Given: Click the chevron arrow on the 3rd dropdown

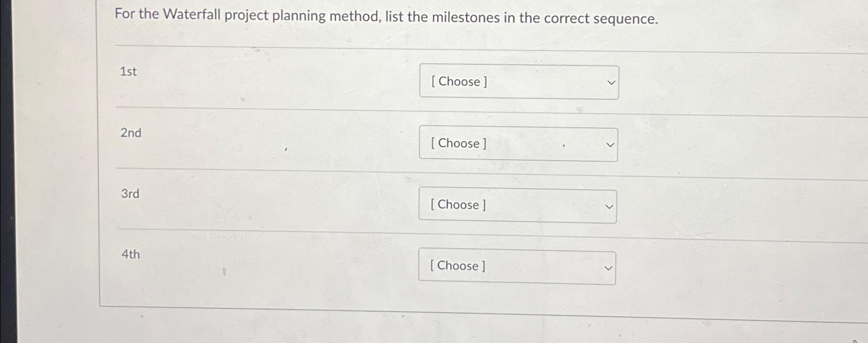Looking at the screenshot, I should (x=608, y=205).
